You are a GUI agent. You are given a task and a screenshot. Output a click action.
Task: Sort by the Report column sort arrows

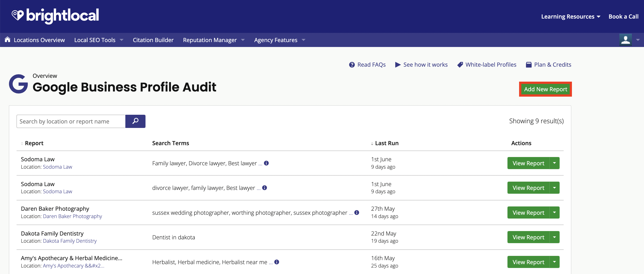tap(22, 143)
